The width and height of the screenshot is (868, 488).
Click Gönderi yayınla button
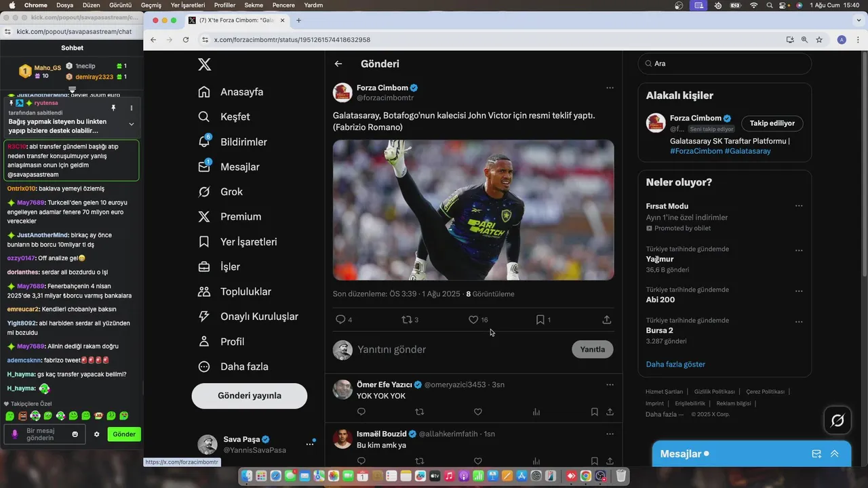[x=250, y=396]
